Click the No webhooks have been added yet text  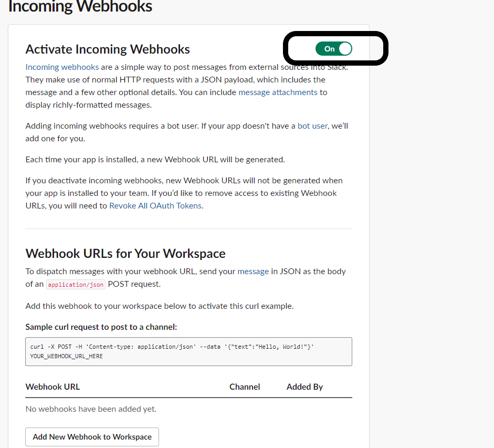click(x=91, y=409)
